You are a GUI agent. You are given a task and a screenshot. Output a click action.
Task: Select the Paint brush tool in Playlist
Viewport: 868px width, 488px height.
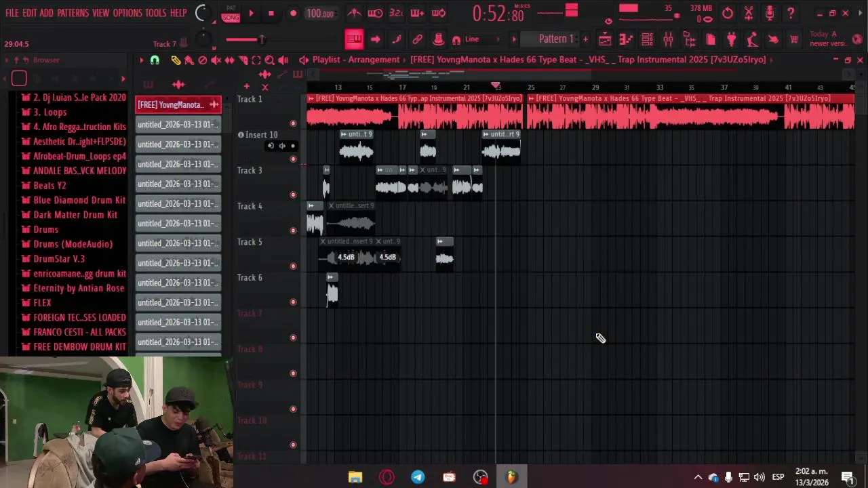189,60
